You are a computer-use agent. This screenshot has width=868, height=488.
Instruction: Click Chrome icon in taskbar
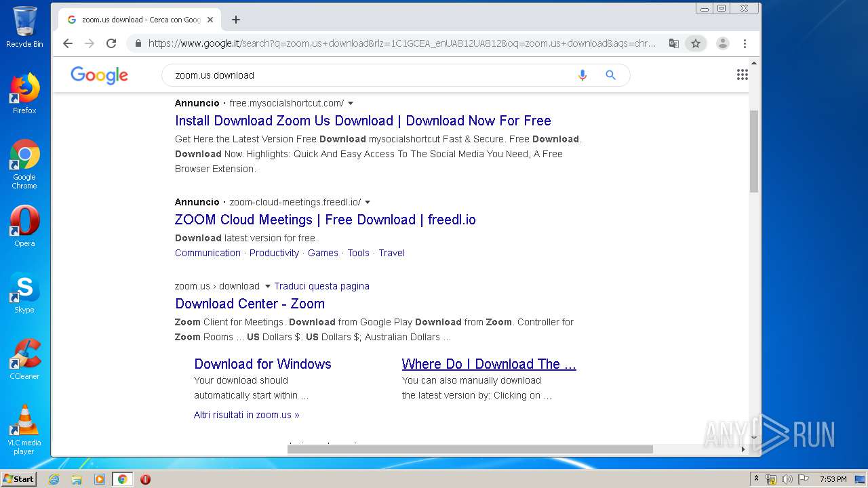coord(123,479)
